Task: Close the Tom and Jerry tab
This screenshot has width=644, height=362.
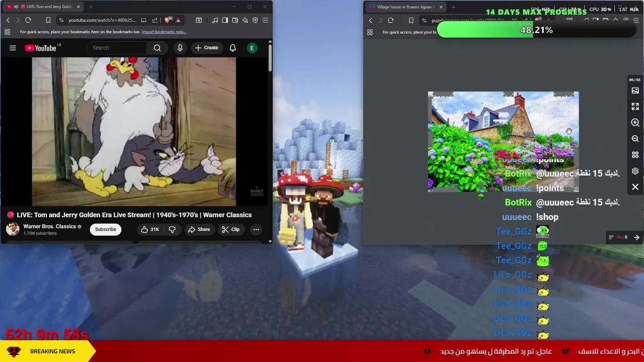Action: 78,7
